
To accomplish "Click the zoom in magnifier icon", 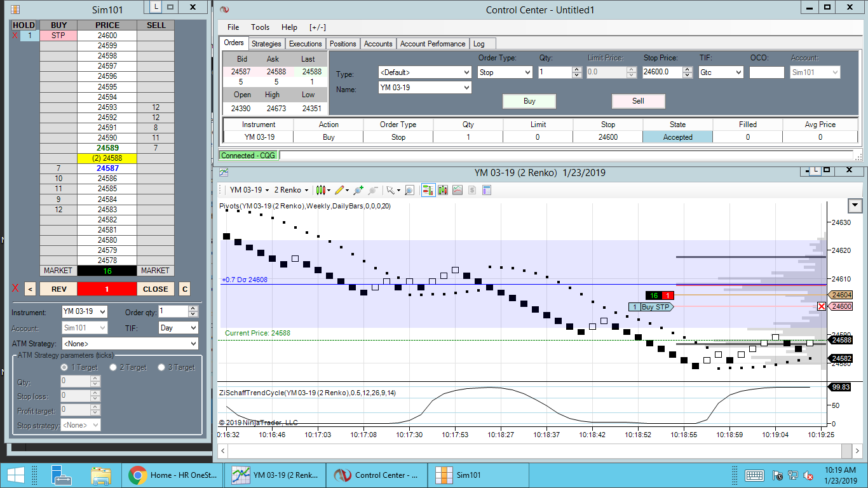I will pyautogui.click(x=358, y=190).
